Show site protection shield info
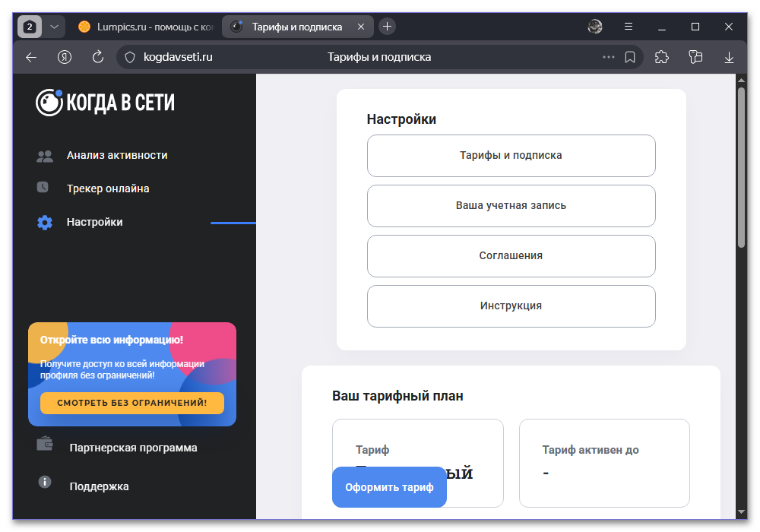Image resolution: width=760 pixels, height=532 pixels. point(129,57)
